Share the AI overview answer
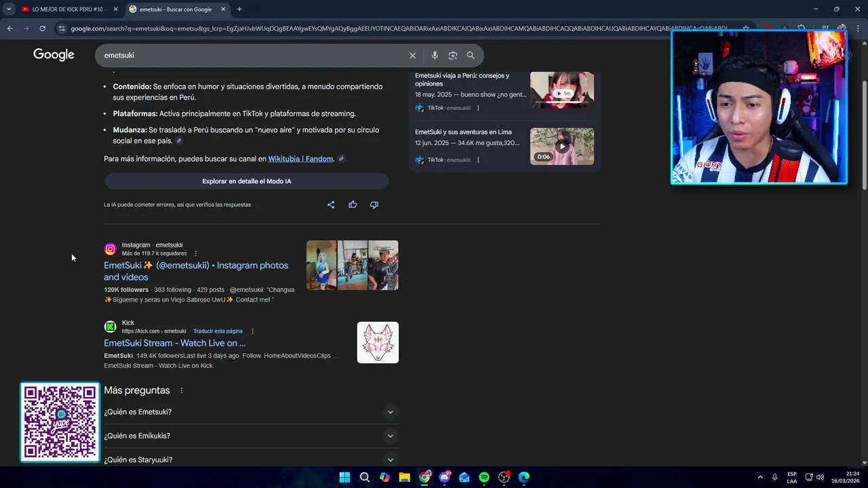This screenshot has width=868, height=488. [x=331, y=205]
